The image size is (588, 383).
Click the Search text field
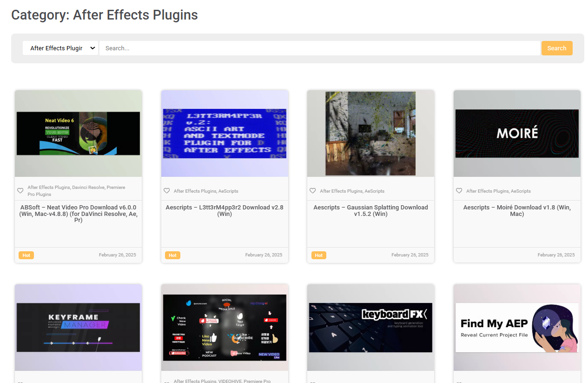320,48
